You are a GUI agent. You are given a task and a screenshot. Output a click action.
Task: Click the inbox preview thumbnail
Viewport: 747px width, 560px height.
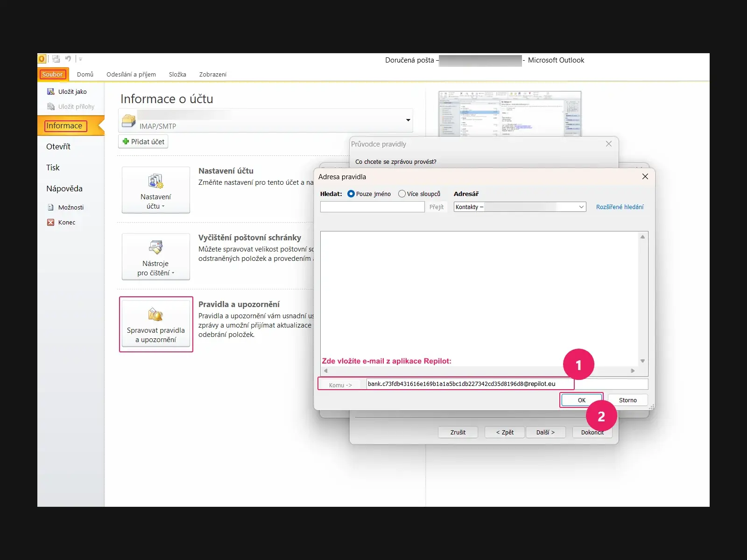click(510, 113)
